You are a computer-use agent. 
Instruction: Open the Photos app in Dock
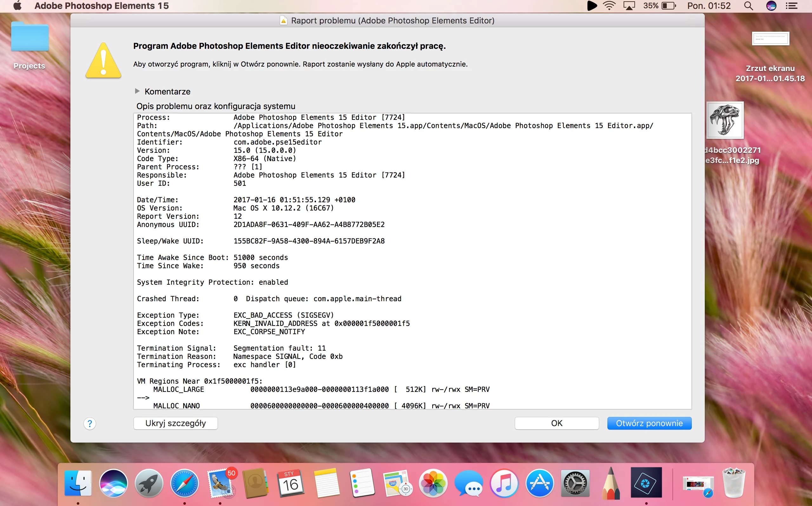coord(433,483)
